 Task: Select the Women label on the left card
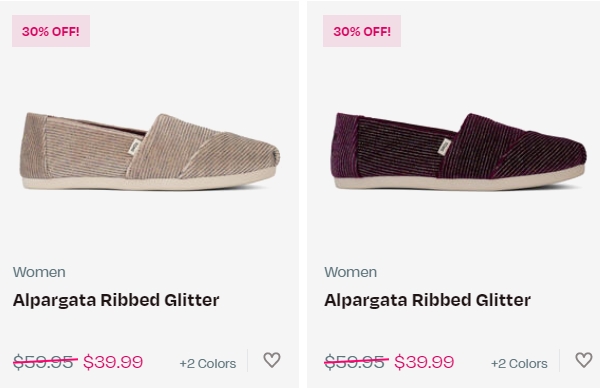[39, 272]
